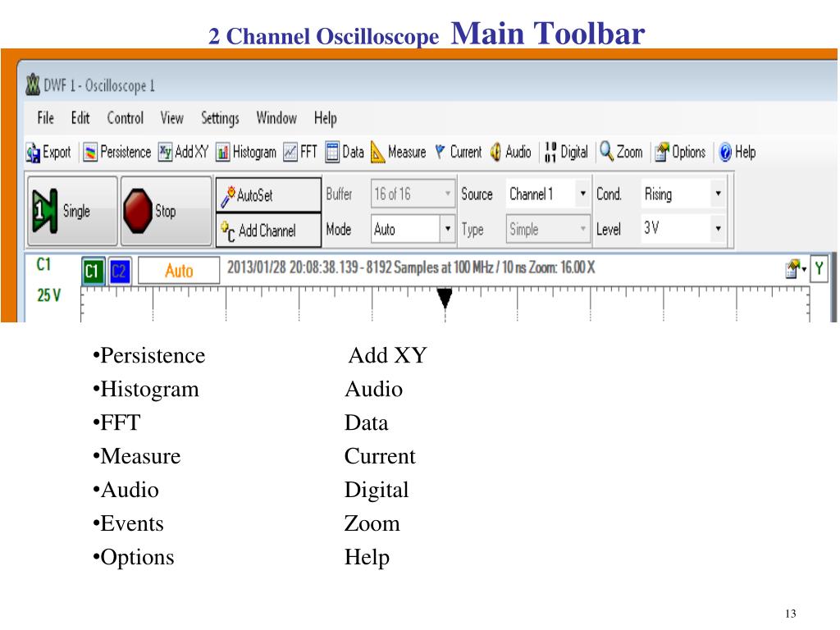
Task: Open the Buffer 16 of 16 dropdown
Action: (413, 194)
